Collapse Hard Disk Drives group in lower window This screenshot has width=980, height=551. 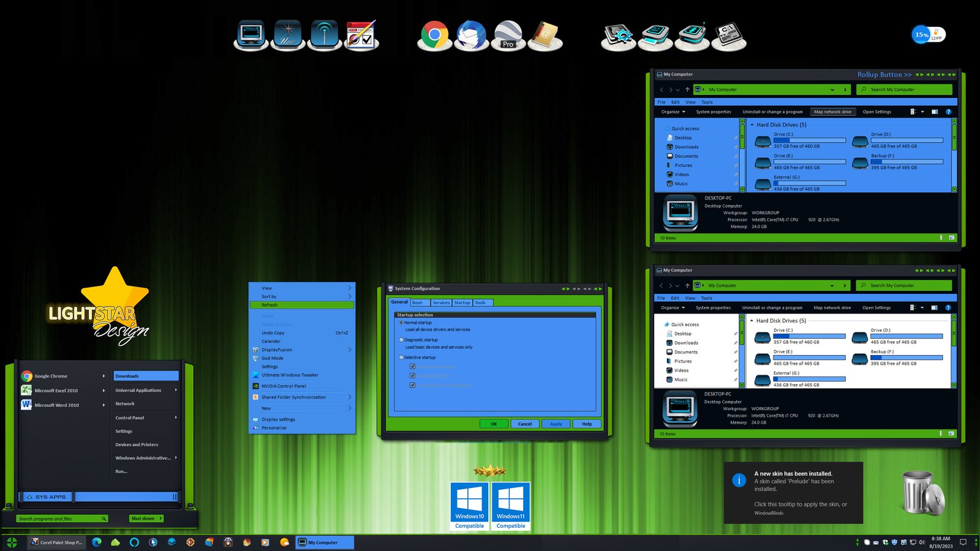coord(752,321)
